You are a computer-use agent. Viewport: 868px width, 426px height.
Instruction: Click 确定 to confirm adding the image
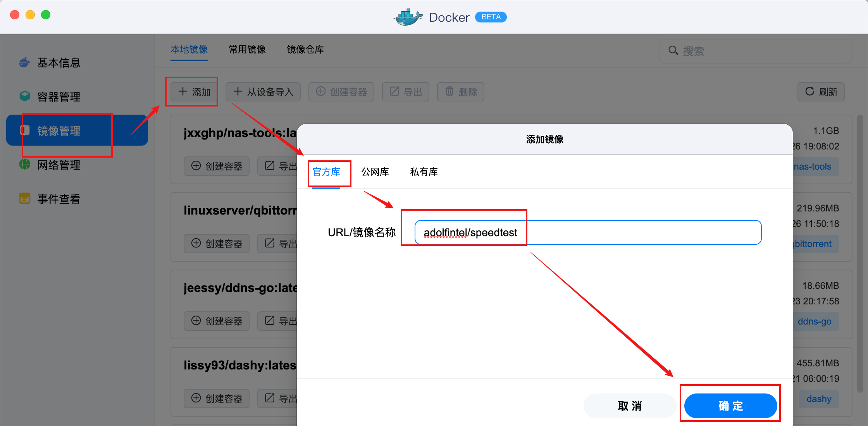(x=730, y=406)
